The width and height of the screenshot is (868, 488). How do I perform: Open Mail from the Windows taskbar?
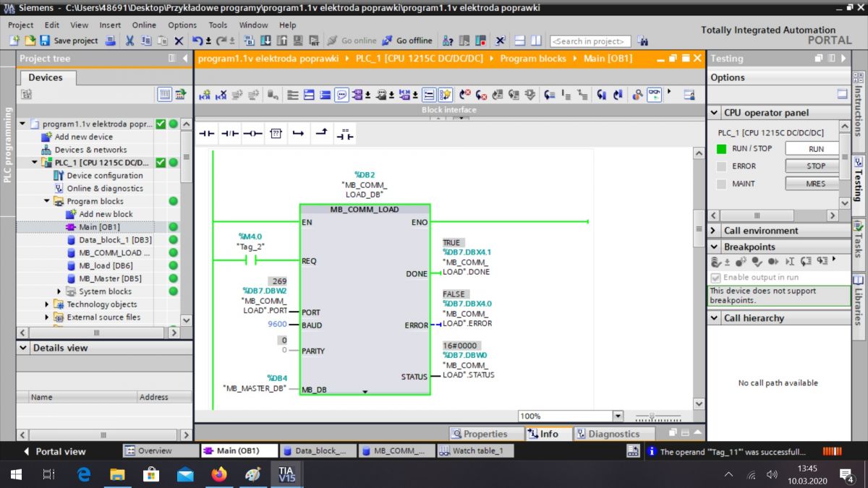[x=185, y=474]
